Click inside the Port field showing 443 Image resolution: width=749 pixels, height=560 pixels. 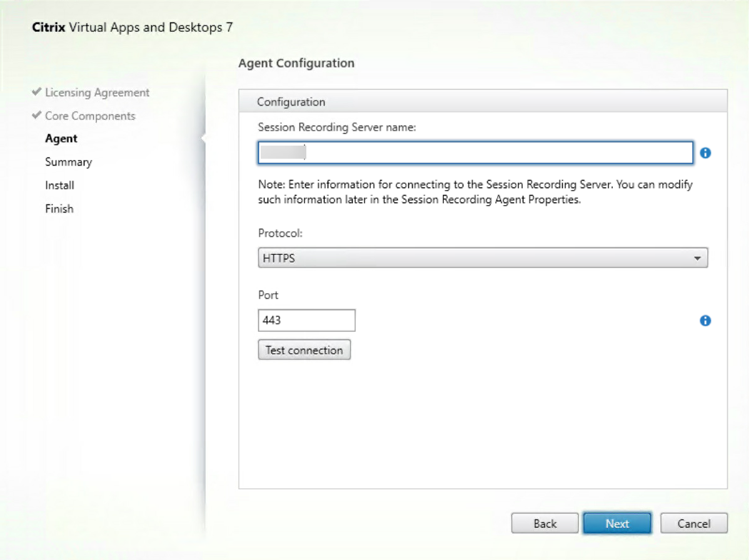(x=306, y=320)
